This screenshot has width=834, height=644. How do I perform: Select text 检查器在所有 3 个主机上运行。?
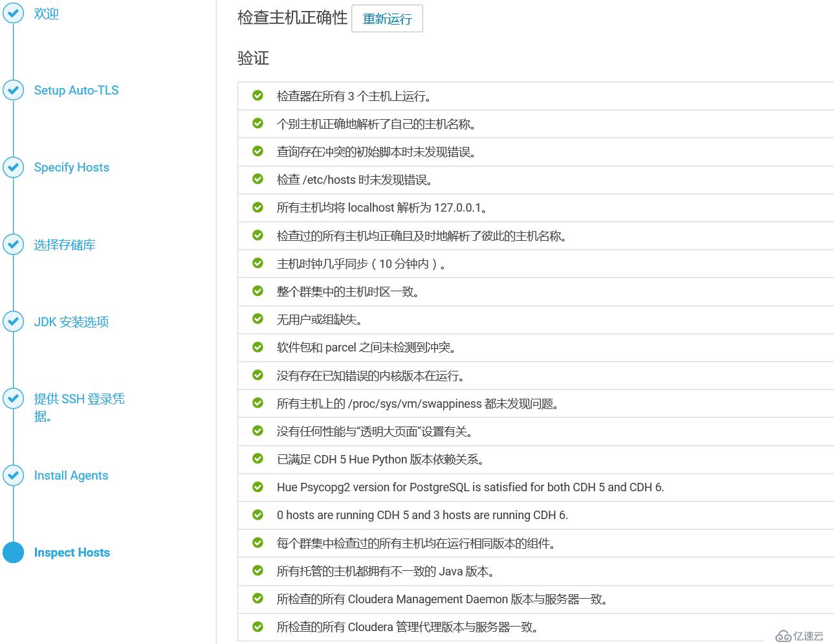[354, 96]
